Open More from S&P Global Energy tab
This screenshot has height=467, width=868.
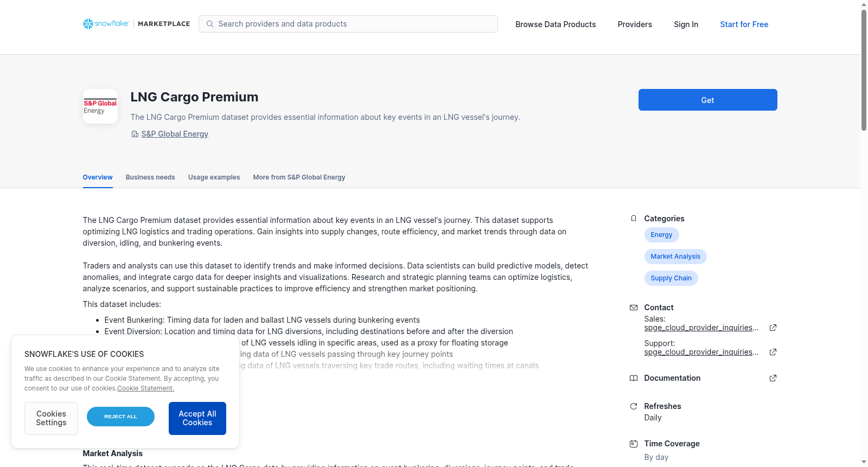[299, 177]
